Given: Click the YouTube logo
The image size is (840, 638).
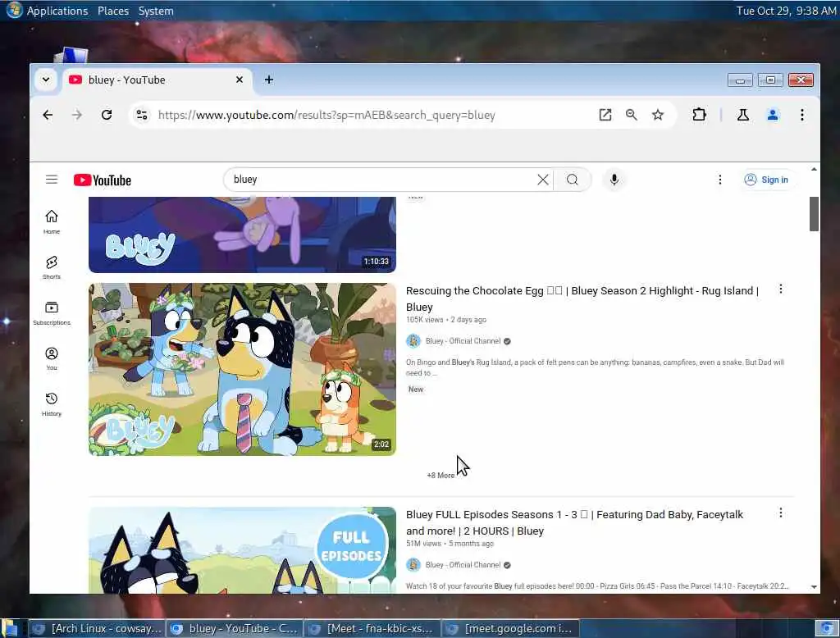Looking at the screenshot, I should pos(103,180).
